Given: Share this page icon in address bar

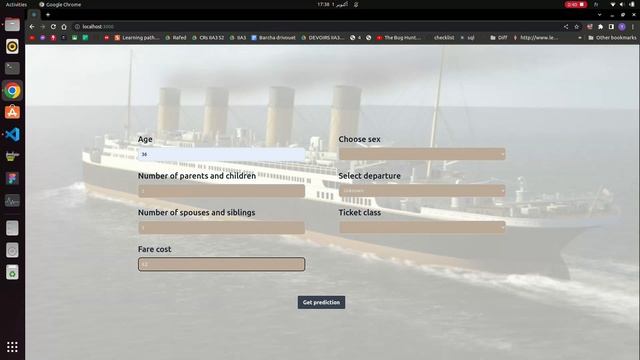Looking at the screenshot, I should pos(566,27).
